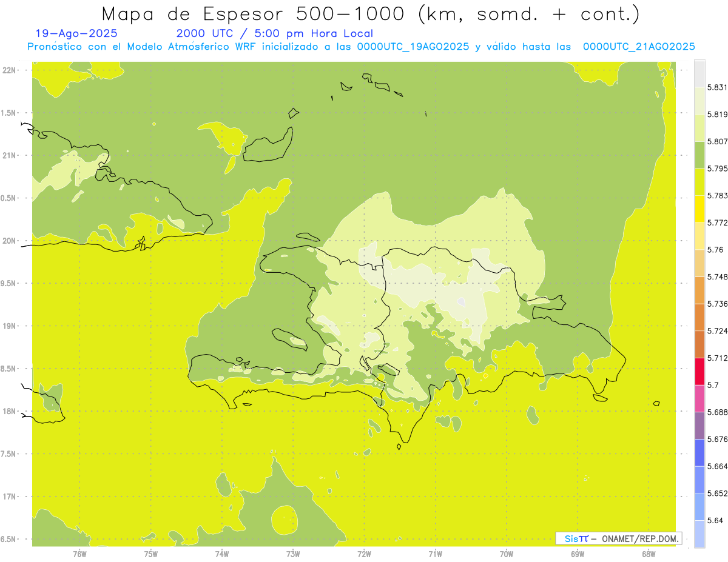The image size is (728, 562).
Task: Click the 20N latitude label
Action: (x=10, y=241)
